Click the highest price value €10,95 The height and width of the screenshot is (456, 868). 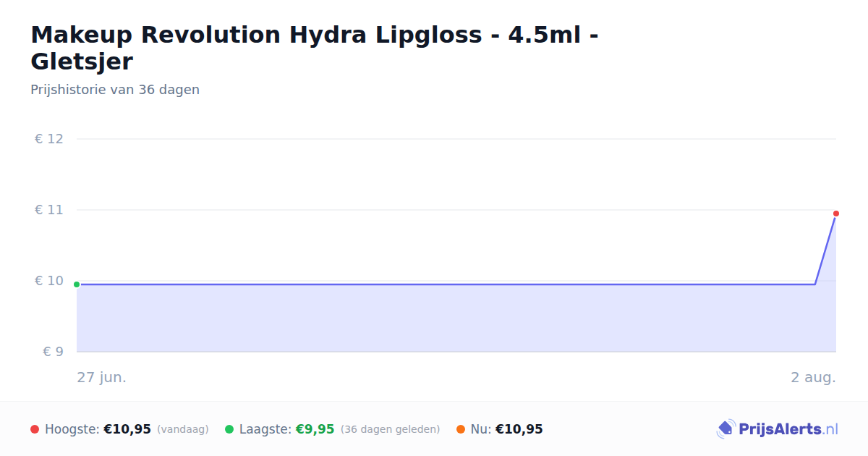[x=127, y=429]
